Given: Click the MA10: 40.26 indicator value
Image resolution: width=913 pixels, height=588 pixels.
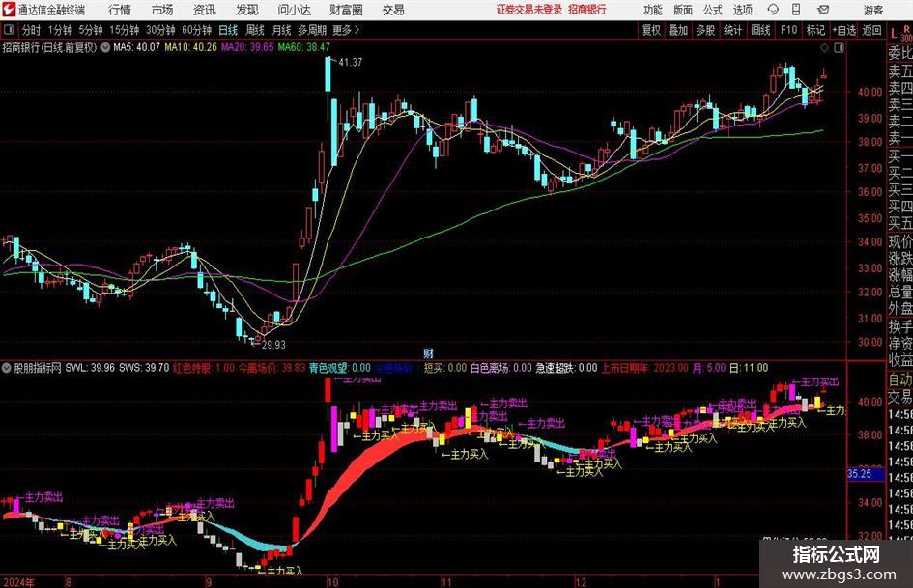Looking at the screenshot, I should [190, 47].
